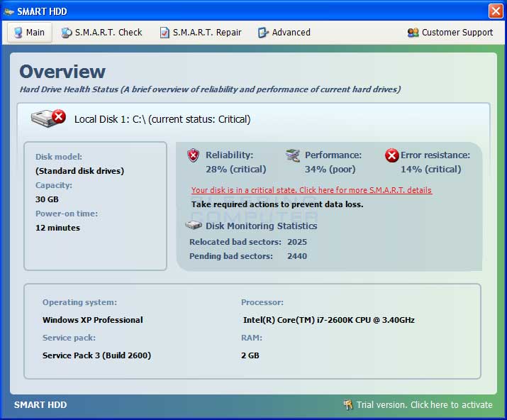
Task: Close the SMART HDD window
Action: click(x=496, y=11)
